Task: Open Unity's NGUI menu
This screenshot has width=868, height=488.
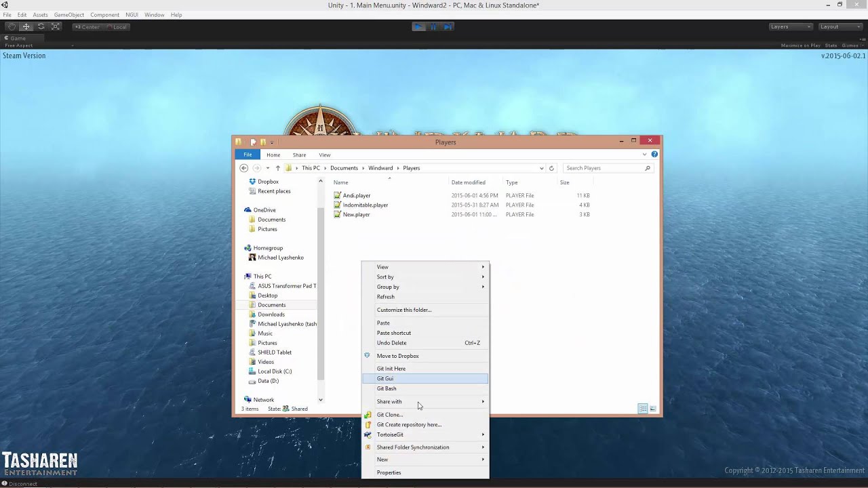Action: [x=132, y=15]
